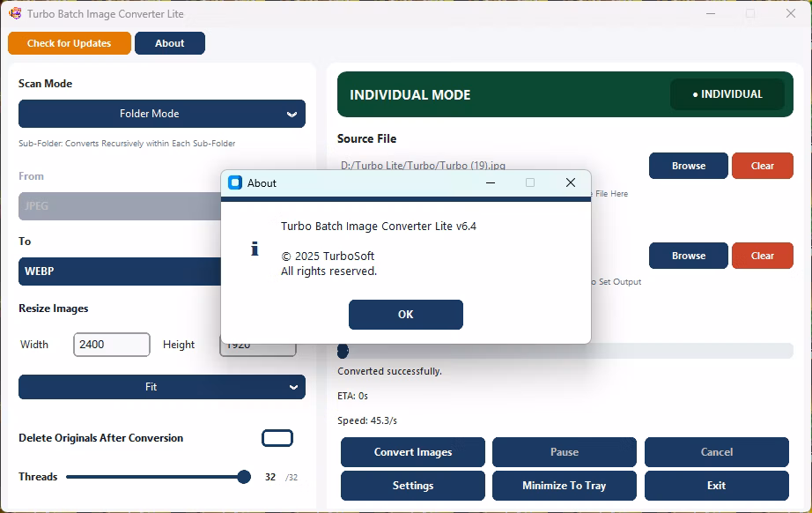
Task: Expand the Fit resize mode dropdown
Action: click(161, 387)
